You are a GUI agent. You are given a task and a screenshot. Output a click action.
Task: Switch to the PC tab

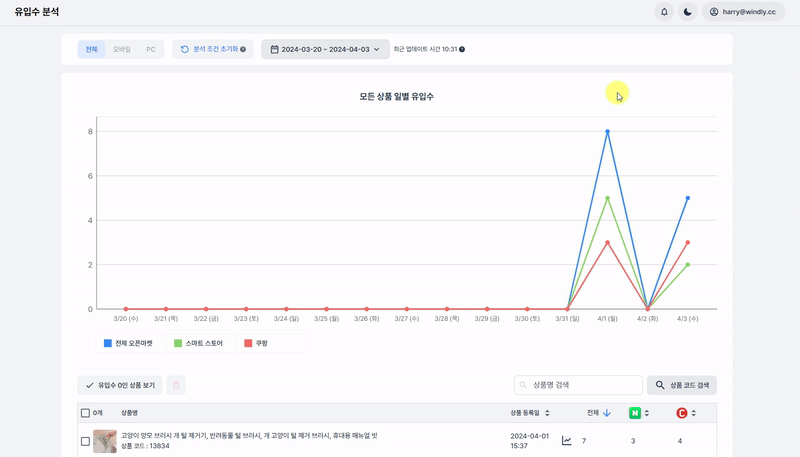(151, 49)
